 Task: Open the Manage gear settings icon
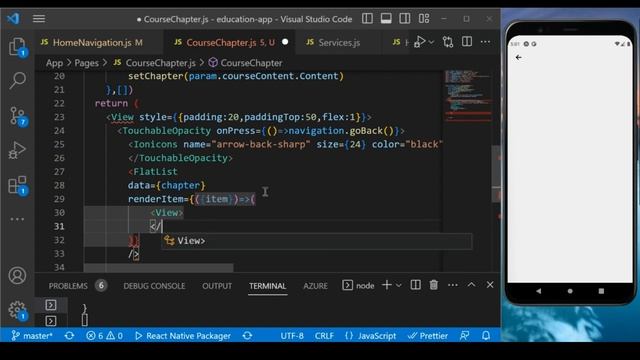pos(17,310)
